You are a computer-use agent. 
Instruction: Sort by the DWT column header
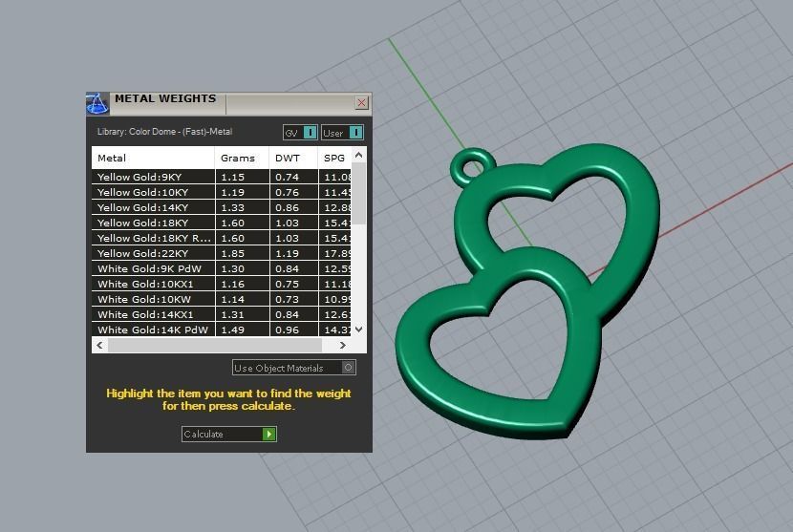point(293,158)
